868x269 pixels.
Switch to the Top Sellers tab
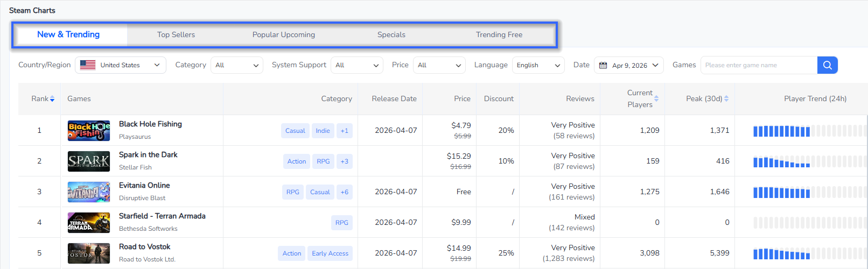[176, 35]
